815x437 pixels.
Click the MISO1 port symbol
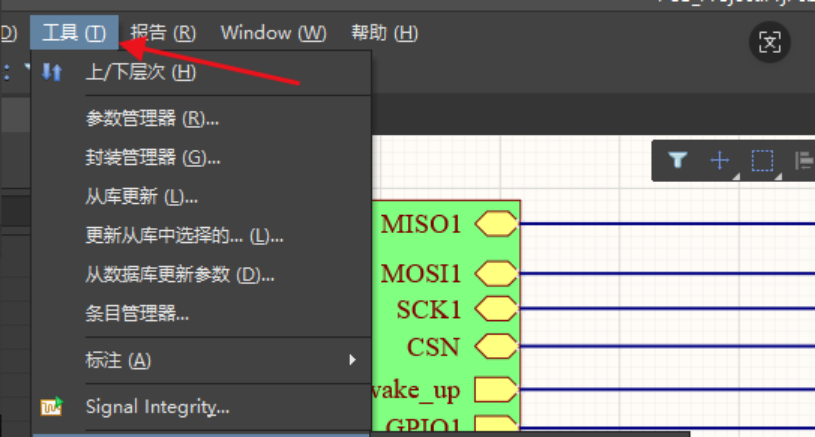tap(496, 224)
